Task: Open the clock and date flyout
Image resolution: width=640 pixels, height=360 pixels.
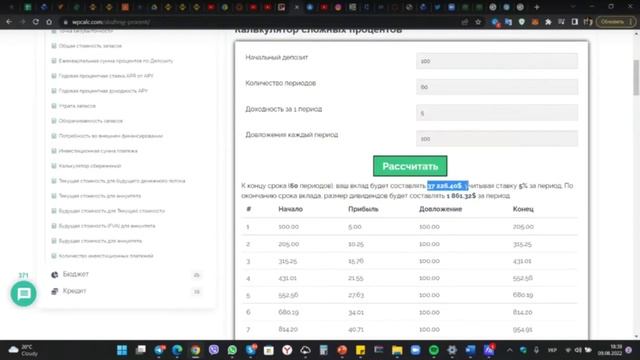Action: coord(610,350)
